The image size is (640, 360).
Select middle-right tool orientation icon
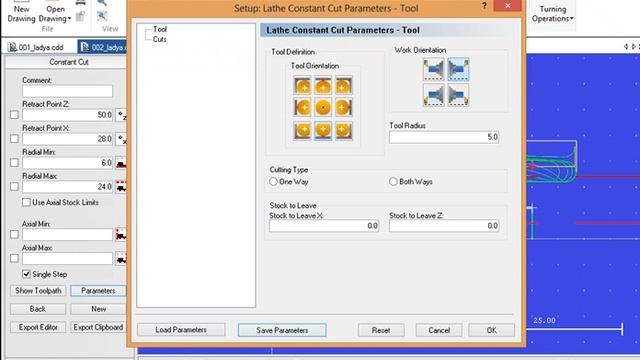coord(343,108)
